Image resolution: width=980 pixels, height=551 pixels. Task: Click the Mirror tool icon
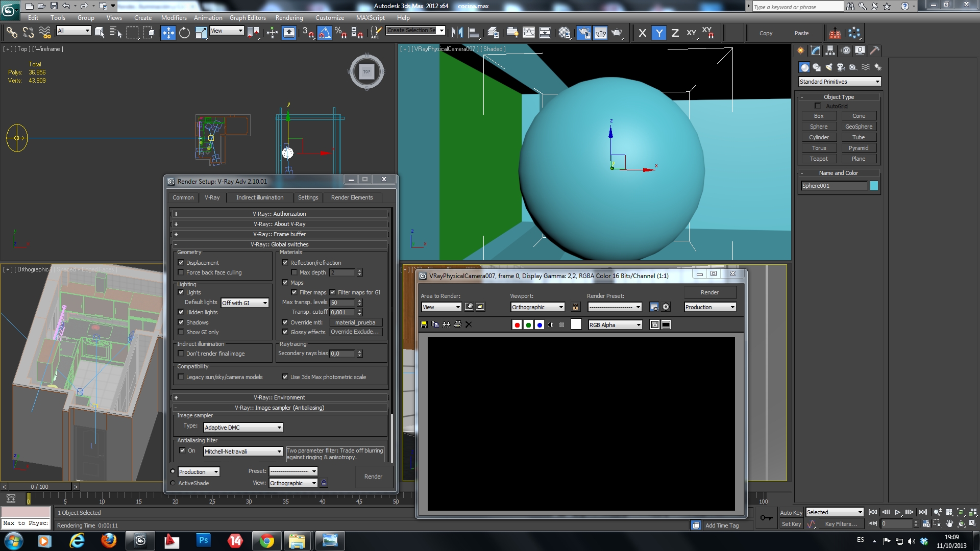pos(457,33)
